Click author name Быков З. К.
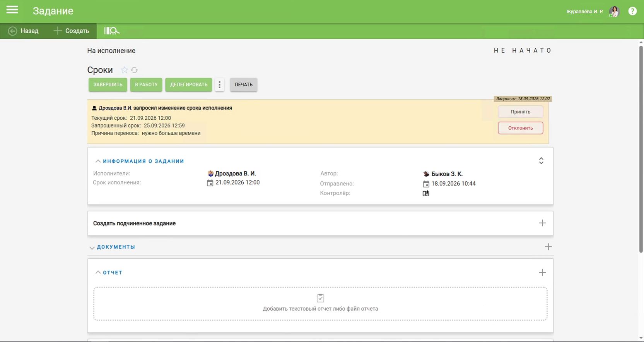 447,174
